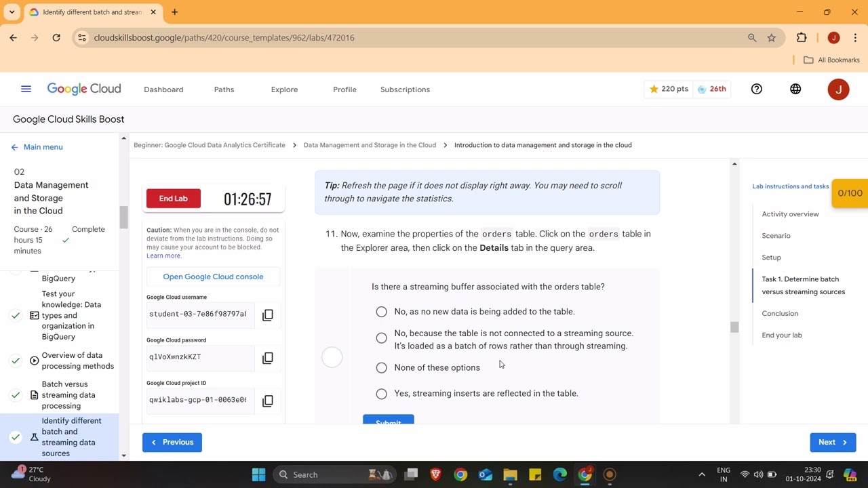868x488 pixels.
Task: Click the 26th league badge
Action: [711, 89]
